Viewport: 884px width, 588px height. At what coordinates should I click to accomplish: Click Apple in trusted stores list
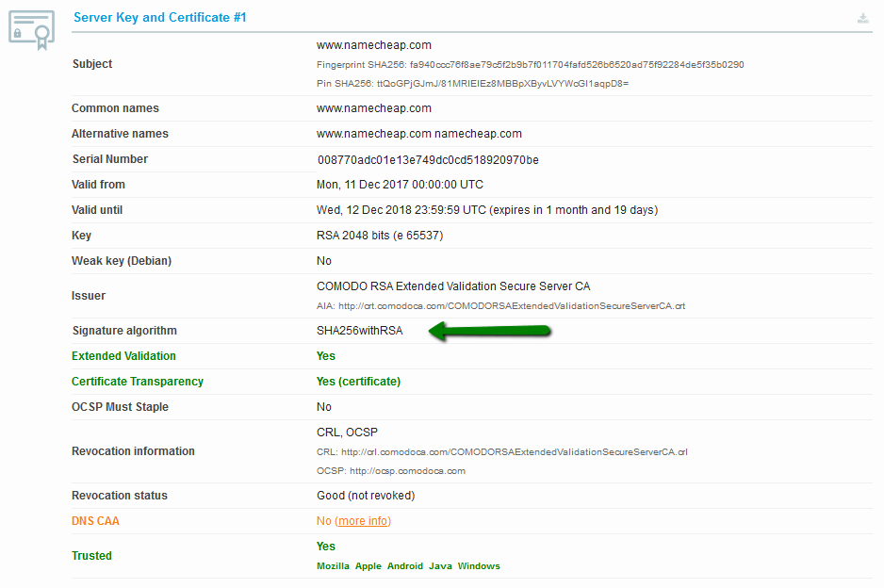pos(368,566)
